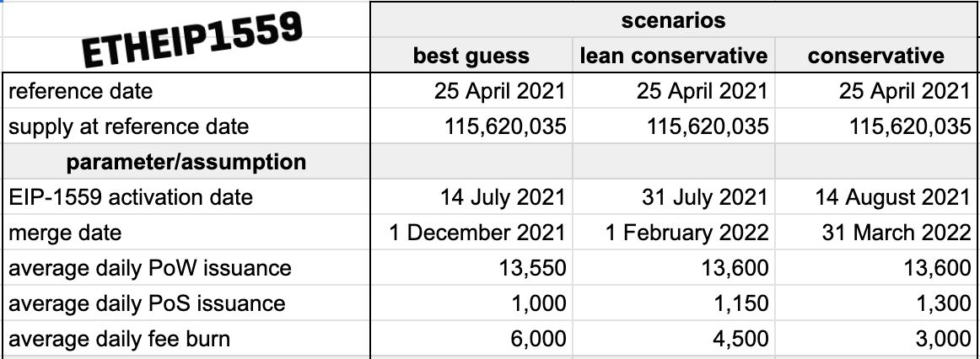Select the scenarios header cell
980x359 pixels.
[675, 19]
